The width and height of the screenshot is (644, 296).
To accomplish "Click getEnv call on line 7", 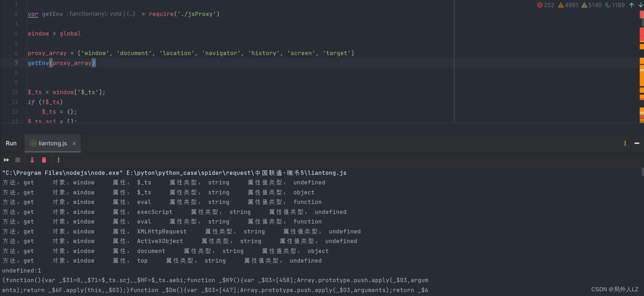I will pos(61,63).
